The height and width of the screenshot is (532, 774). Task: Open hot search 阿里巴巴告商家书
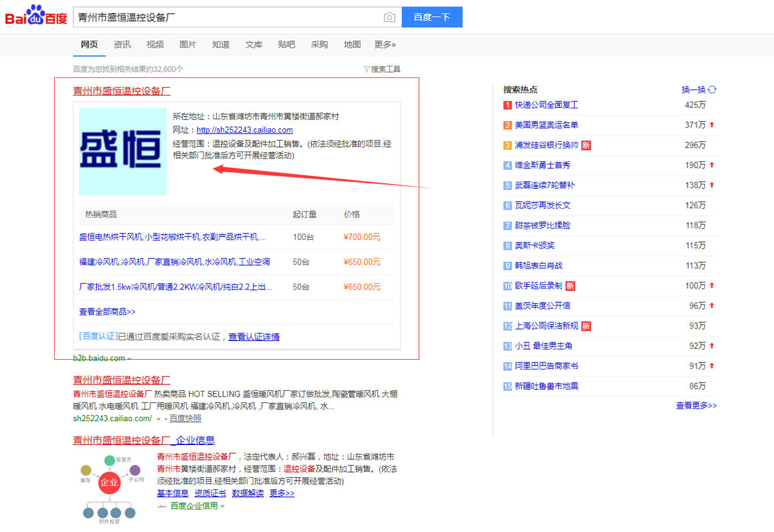(546, 366)
